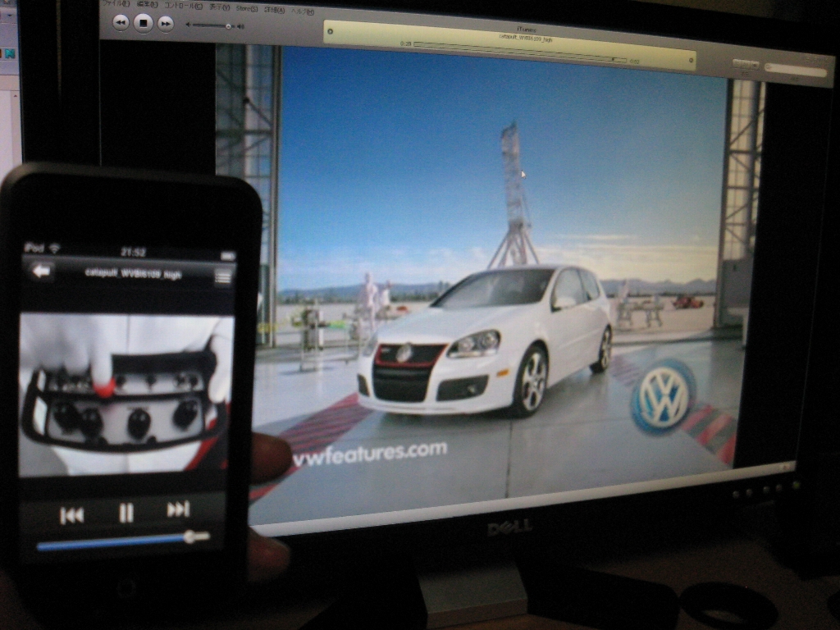Tap the 21:52 clock on the iPod

click(133, 252)
